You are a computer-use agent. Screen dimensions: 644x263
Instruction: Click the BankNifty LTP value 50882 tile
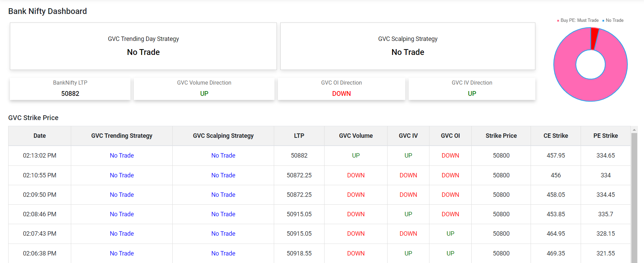pos(70,89)
